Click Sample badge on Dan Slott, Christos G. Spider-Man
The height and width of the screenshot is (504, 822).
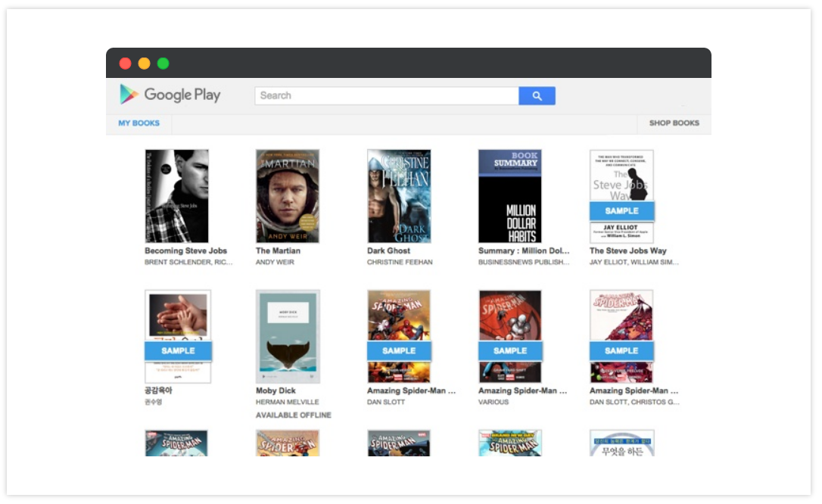pyautogui.click(x=621, y=350)
